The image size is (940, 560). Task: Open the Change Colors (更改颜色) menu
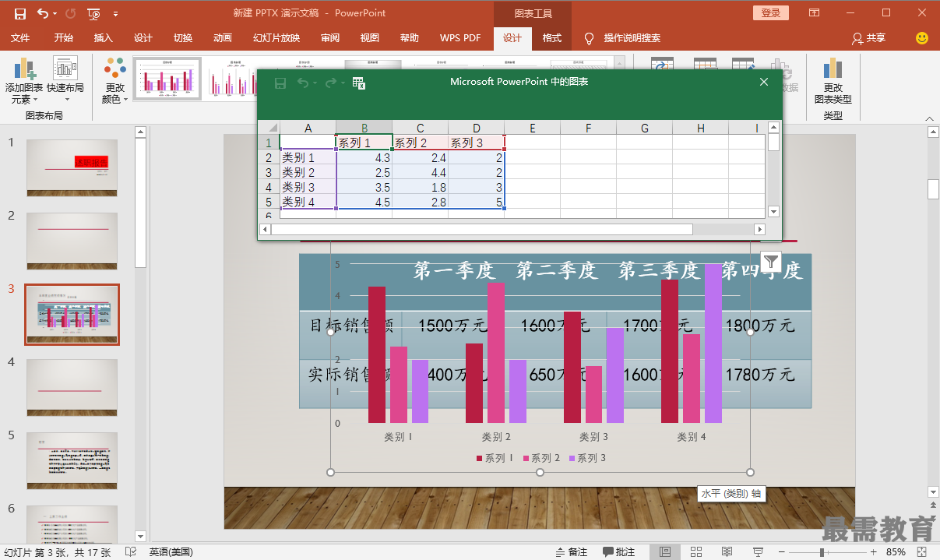point(115,81)
